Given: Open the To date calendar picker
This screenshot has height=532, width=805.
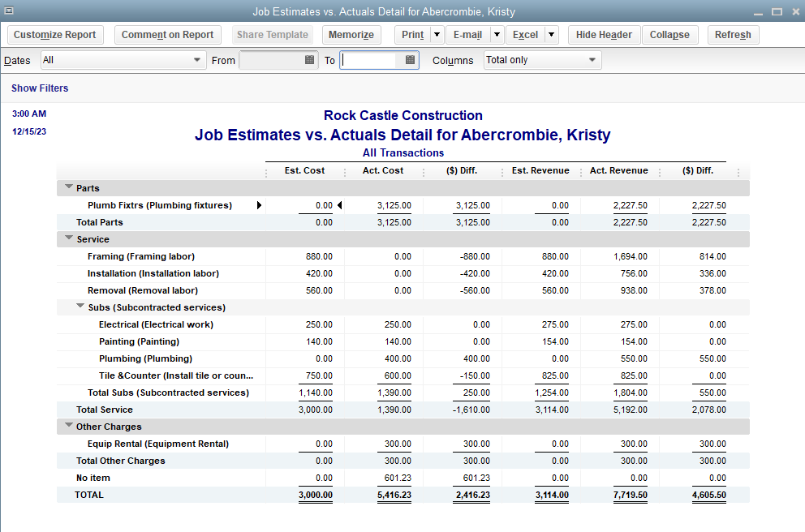Looking at the screenshot, I should tap(410, 60).
